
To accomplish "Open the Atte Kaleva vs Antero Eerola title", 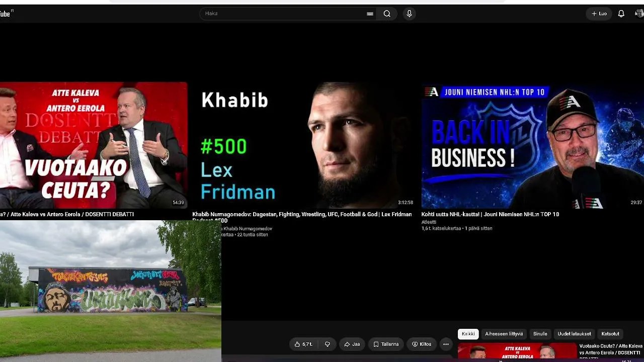I will 67,214.
